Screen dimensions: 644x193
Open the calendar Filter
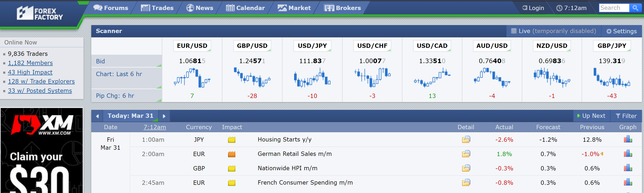coord(626,116)
